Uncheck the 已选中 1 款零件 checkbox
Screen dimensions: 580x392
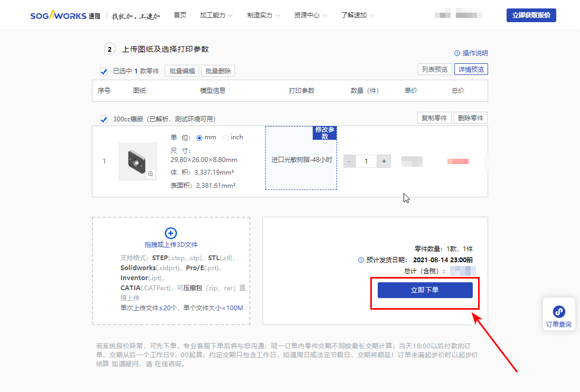104,71
